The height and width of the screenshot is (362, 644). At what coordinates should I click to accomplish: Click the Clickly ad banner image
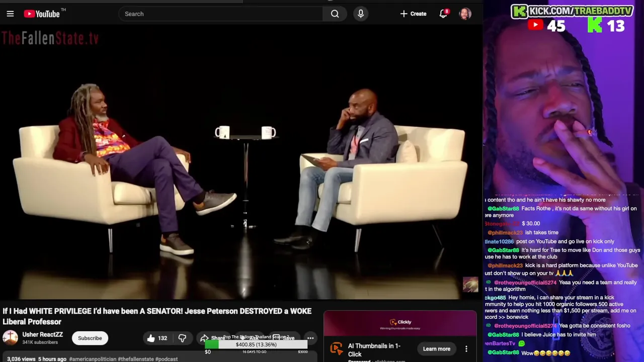pyautogui.click(x=400, y=324)
